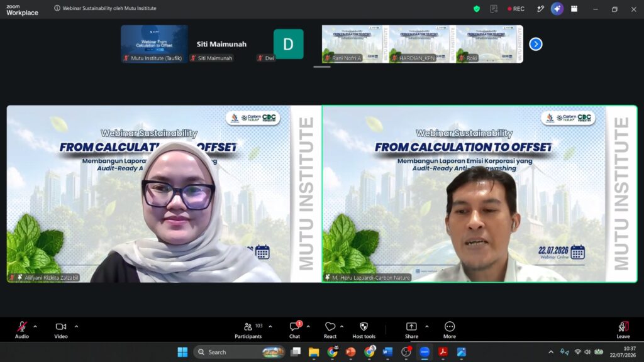
Task: Click the Zoom Workplace logo
Action: [x=22, y=10]
